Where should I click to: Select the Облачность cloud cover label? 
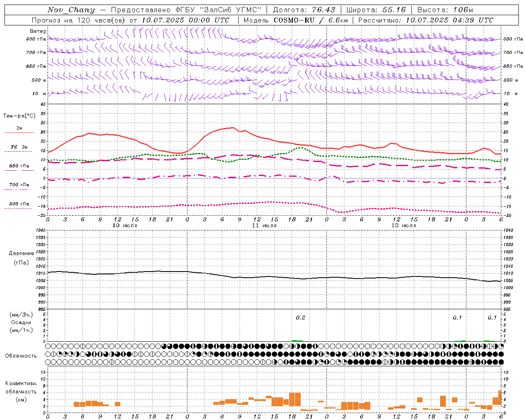[21, 356]
